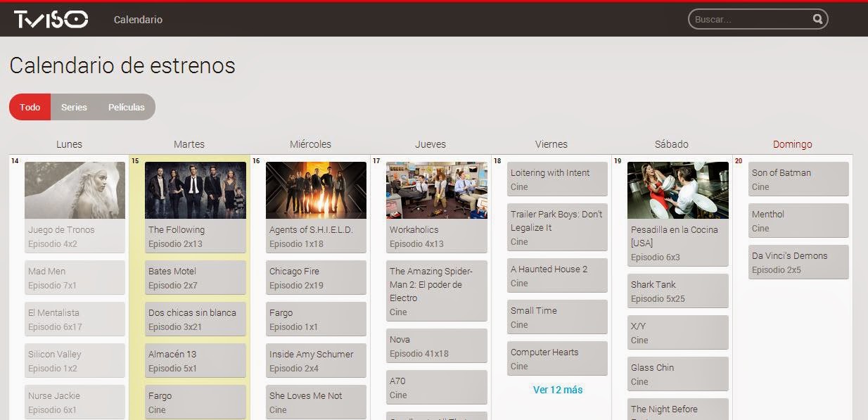Screen dimensions: 868x420
Task: Click the Sábado column header
Action: coord(672,144)
